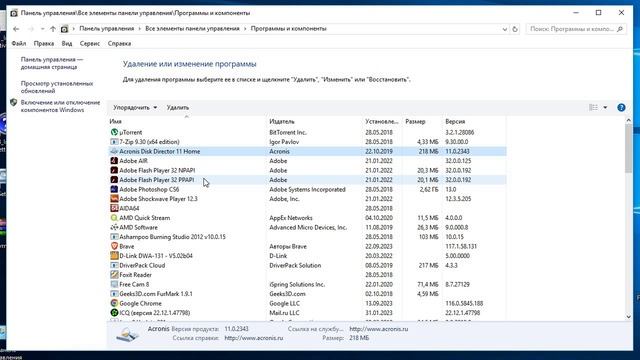
Task: Click the Adobe Photoshop CS6 icon
Action: [x=114, y=189]
